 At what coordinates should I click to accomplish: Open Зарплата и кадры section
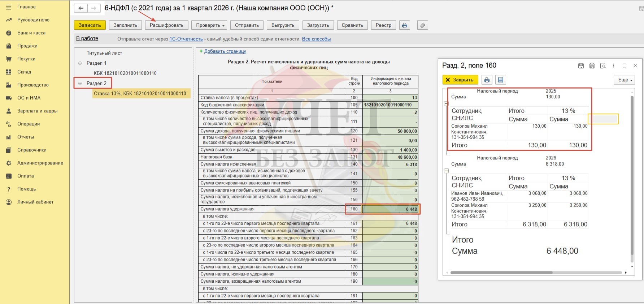[37, 111]
